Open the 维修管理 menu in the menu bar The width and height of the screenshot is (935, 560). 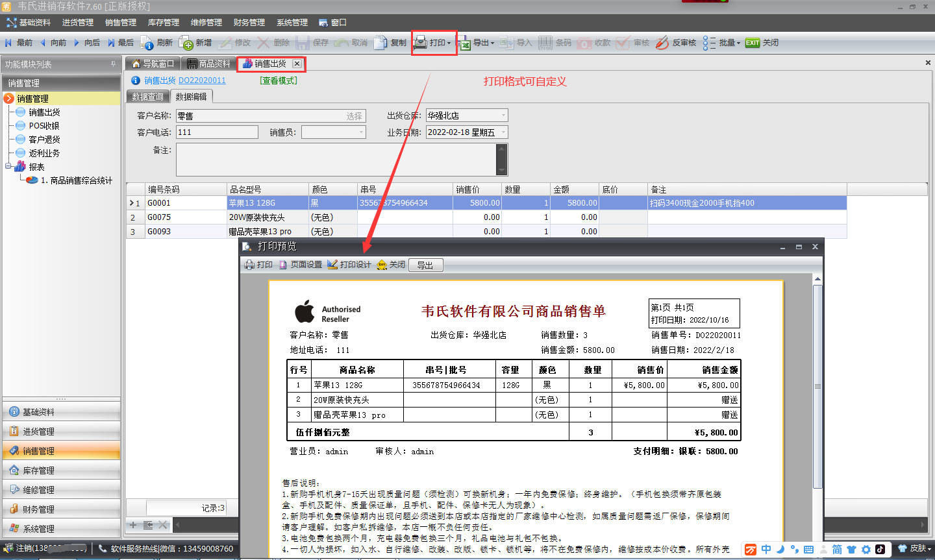tap(206, 23)
